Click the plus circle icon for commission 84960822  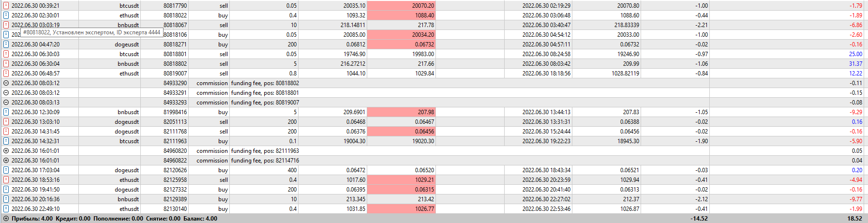coord(6,161)
